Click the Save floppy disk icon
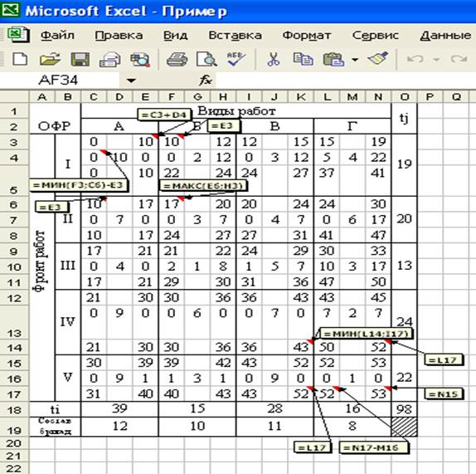Screen dimensions: 476x474 pyautogui.click(x=80, y=59)
